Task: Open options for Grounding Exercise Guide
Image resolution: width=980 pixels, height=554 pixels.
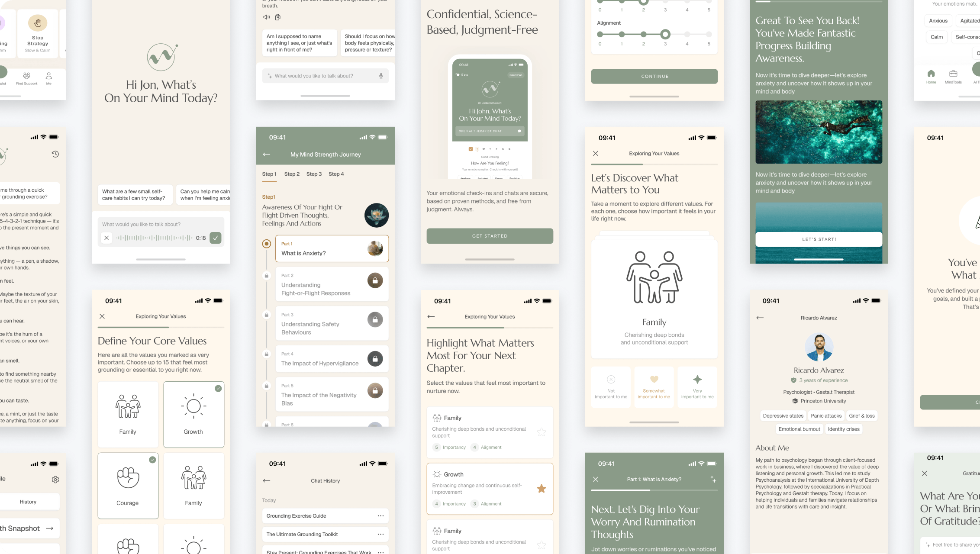Action: click(x=380, y=516)
